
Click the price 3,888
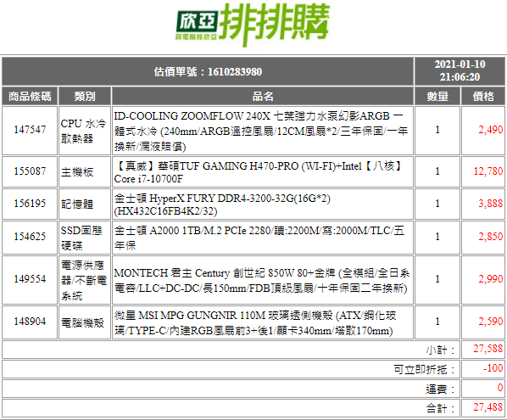(490, 204)
